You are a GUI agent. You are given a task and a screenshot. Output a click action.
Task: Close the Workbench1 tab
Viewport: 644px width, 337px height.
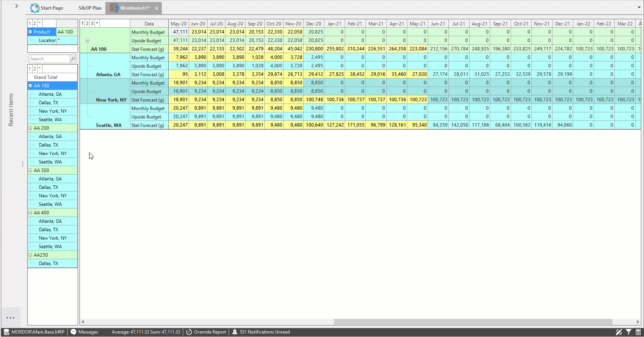[x=156, y=8]
